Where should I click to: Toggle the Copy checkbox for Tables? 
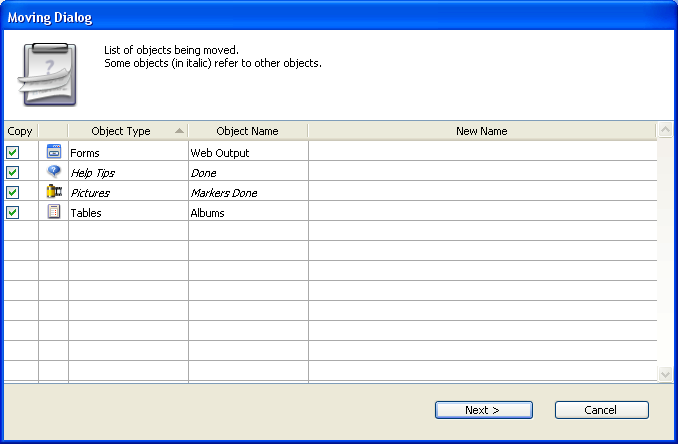(13, 213)
